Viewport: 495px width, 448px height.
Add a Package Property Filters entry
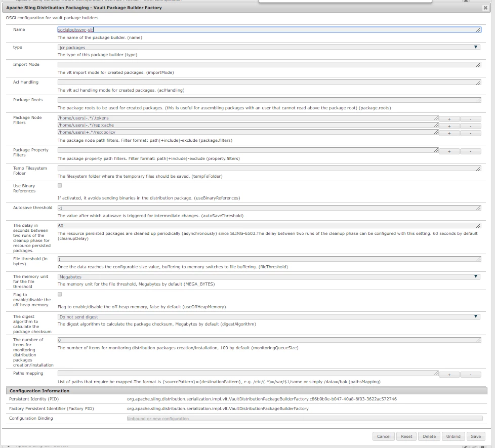449,151
